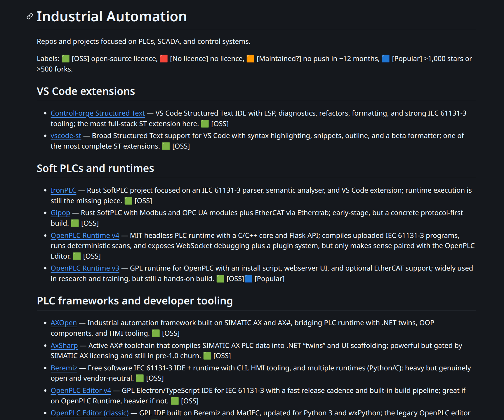Click the green OSS square beside Beremiz
504x420 pixels.
[140, 378]
